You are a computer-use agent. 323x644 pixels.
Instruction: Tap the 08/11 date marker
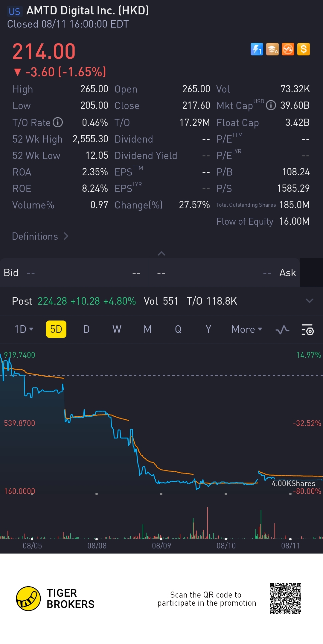pos(290,545)
